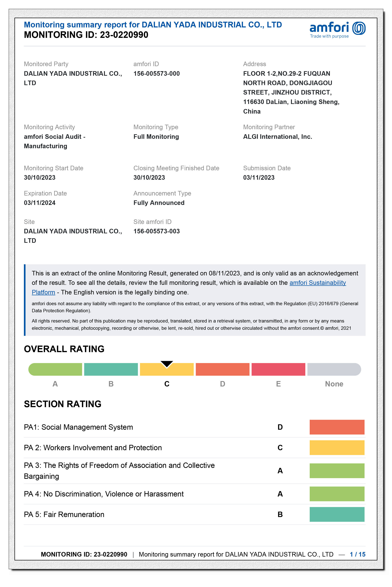The image size is (392, 587).
Task: Select the red E segment of overall rating
Action: (x=278, y=369)
